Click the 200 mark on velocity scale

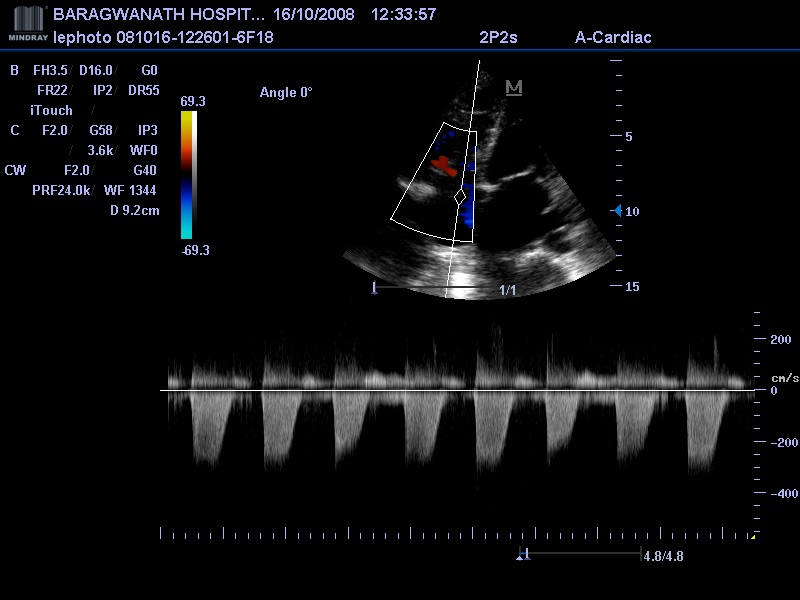[x=781, y=339]
